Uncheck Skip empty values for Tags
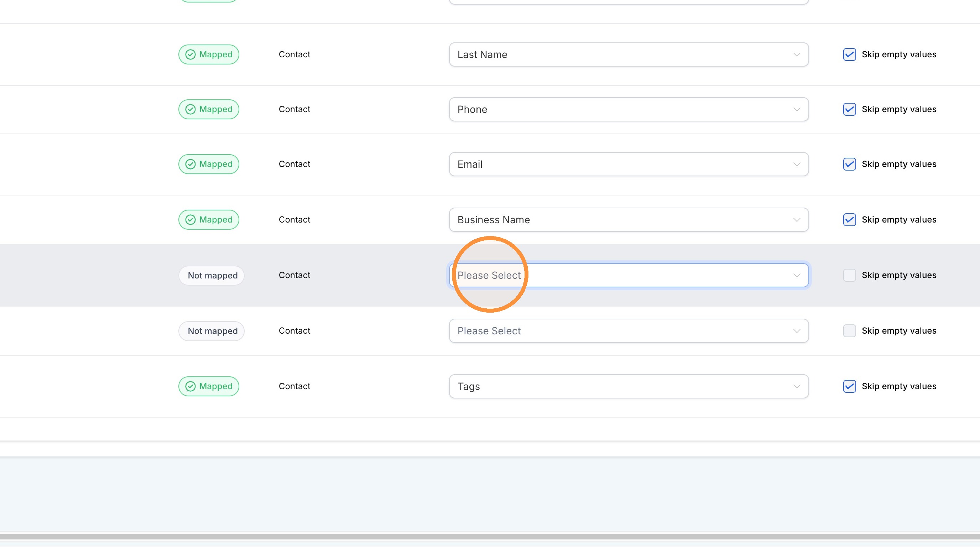This screenshot has width=980, height=548. pos(849,386)
